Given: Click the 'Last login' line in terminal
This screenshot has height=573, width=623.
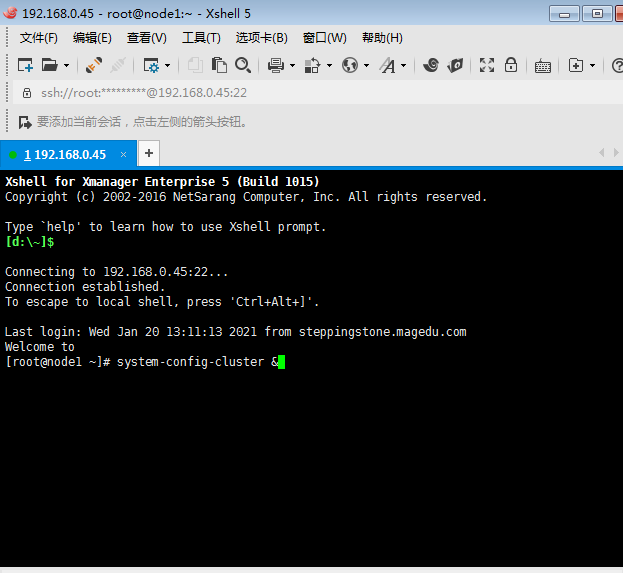Looking at the screenshot, I should click(x=236, y=332).
